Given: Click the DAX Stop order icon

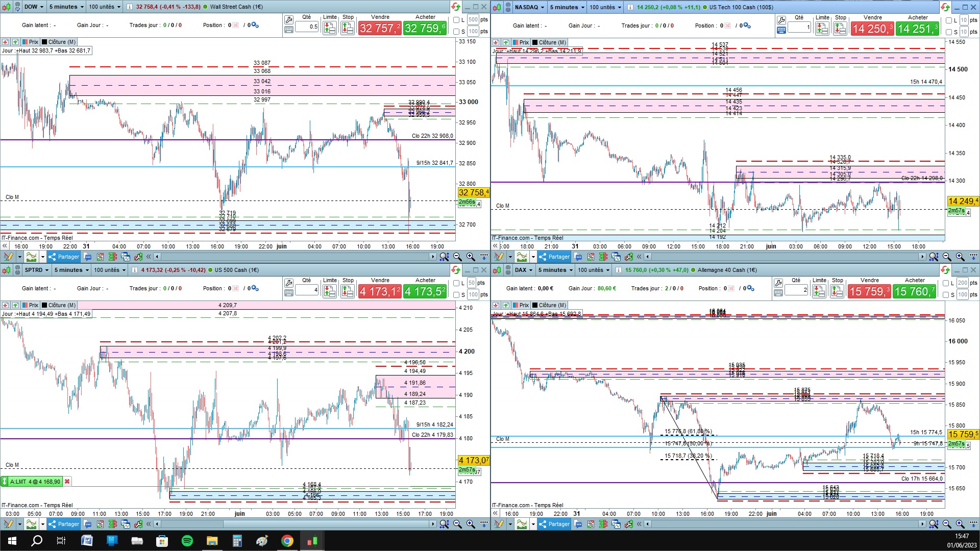Looking at the screenshot, I should 837,291.
